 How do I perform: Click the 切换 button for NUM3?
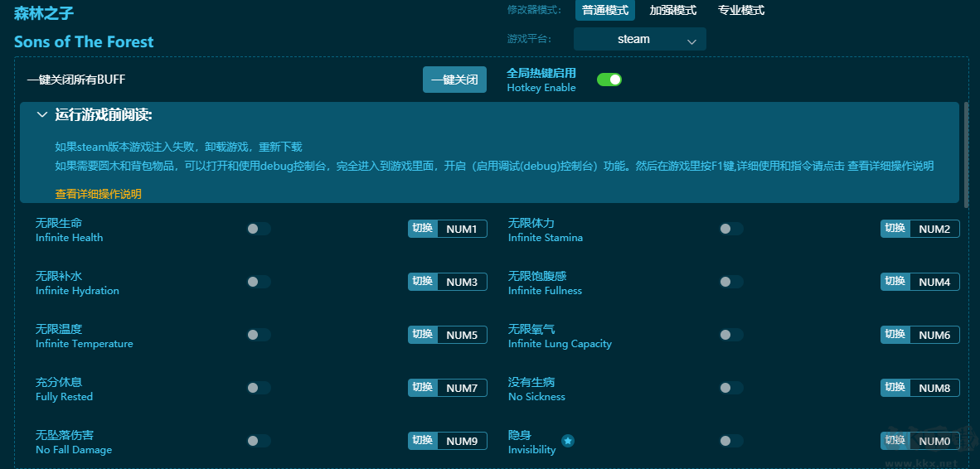click(x=423, y=283)
